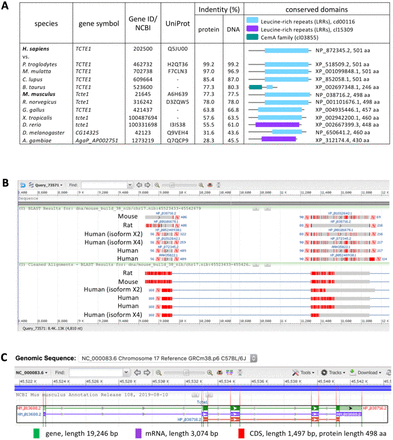Open the Tools menu in panel C

pyautogui.click(x=303, y=372)
